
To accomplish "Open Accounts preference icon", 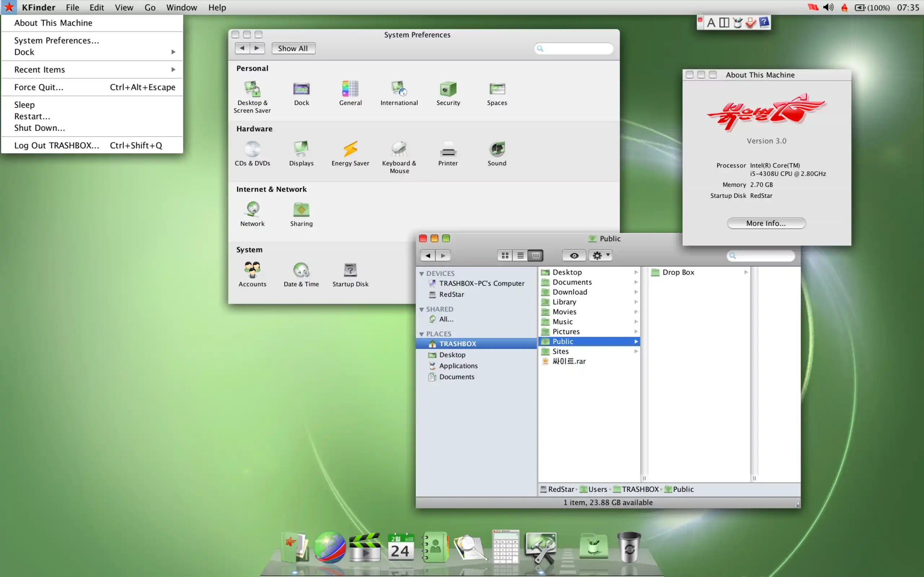I will pos(252,270).
